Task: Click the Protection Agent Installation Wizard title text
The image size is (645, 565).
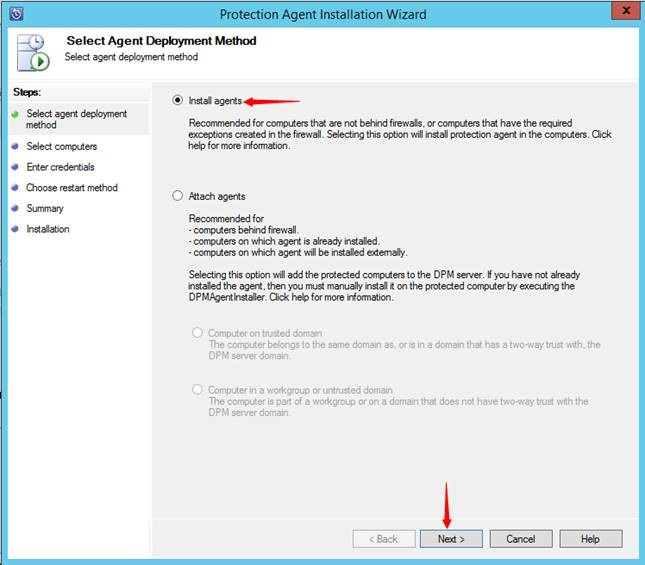Action: 323,14
